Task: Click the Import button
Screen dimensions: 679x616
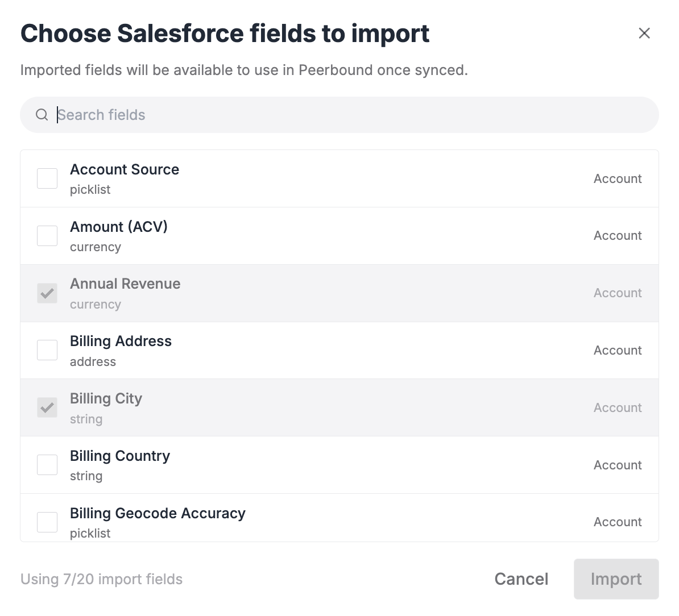Action: coord(616,579)
